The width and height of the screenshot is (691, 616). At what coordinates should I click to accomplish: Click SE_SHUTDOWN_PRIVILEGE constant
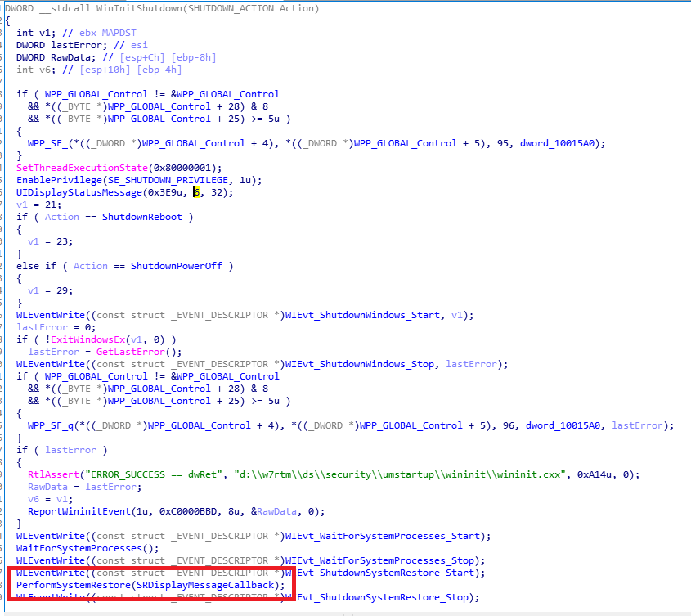168,180
